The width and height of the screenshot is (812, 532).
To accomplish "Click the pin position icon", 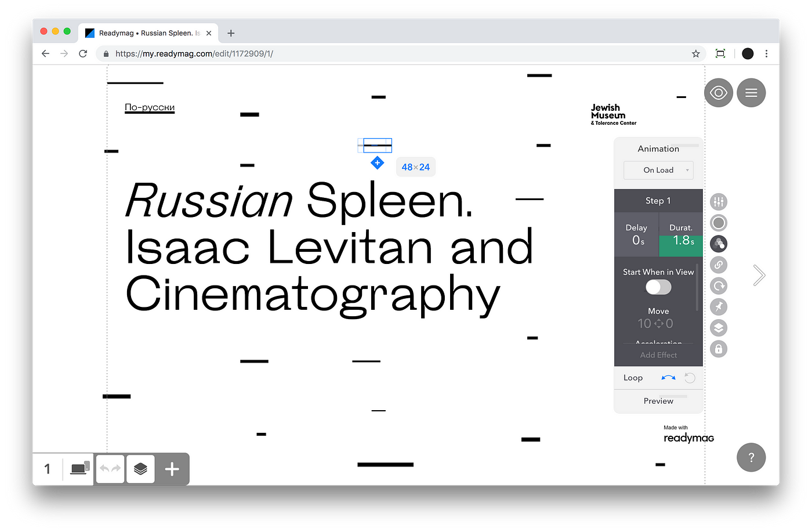I will (x=719, y=306).
